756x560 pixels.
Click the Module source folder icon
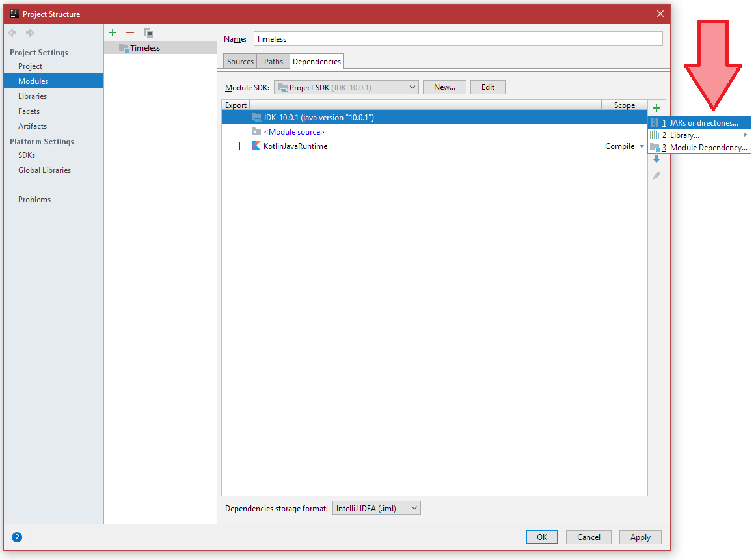coord(256,131)
